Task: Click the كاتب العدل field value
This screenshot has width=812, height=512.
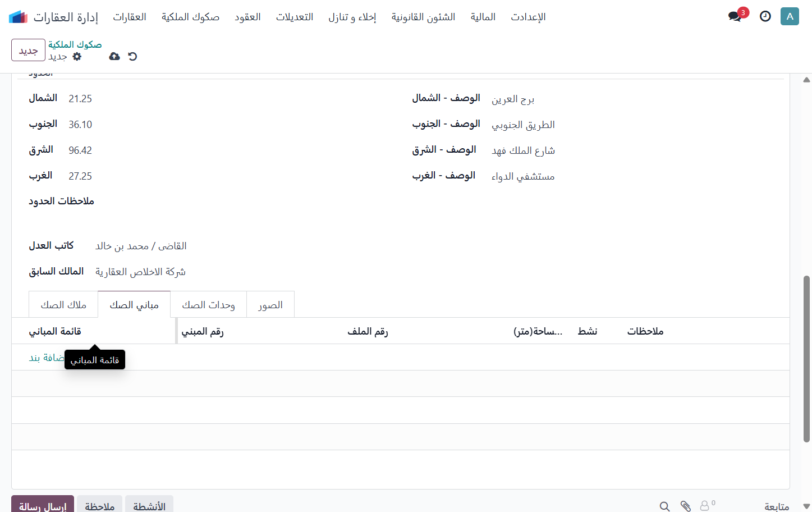Action: [x=141, y=246]
